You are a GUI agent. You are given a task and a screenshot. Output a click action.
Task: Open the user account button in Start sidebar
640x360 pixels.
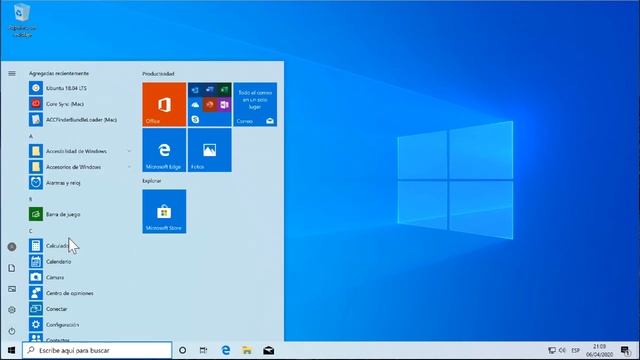coord(12,247)
